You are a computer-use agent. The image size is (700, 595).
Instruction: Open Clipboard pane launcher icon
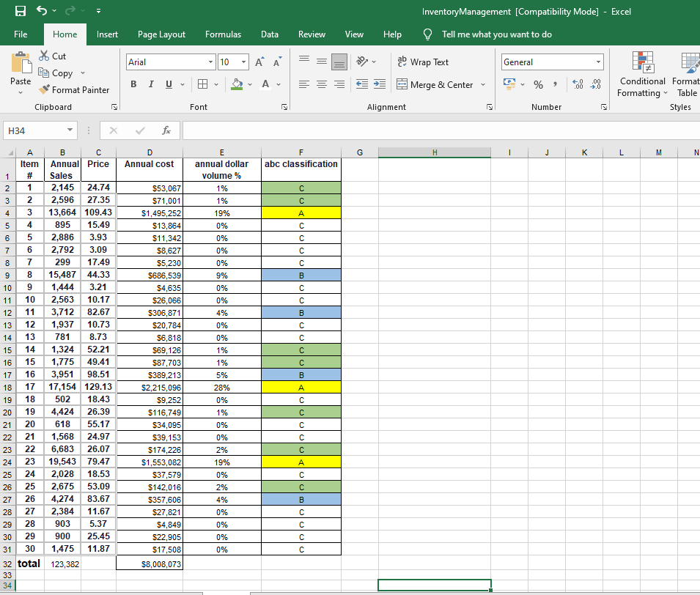(114, 107)
